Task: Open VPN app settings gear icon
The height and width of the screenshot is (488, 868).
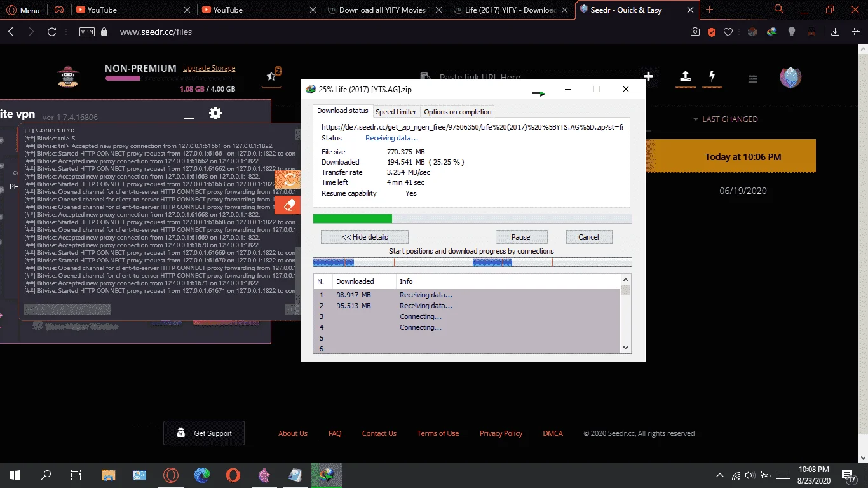Action: pos(215,113)
